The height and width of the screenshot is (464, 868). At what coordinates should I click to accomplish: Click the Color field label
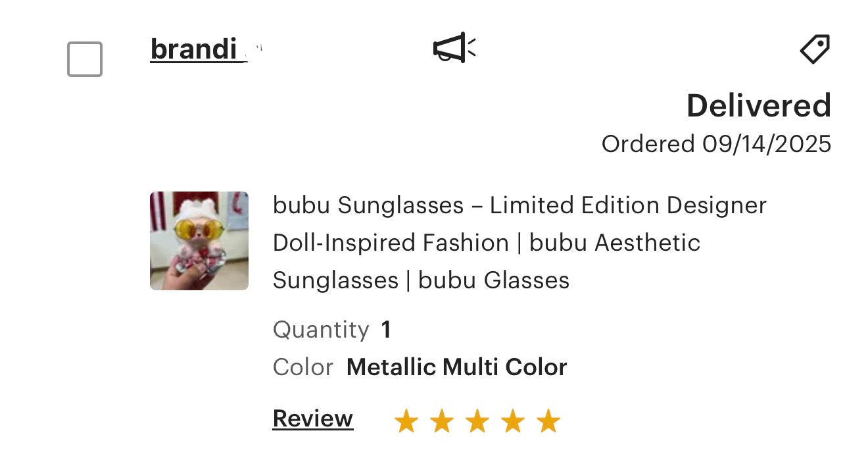point(302,367)
